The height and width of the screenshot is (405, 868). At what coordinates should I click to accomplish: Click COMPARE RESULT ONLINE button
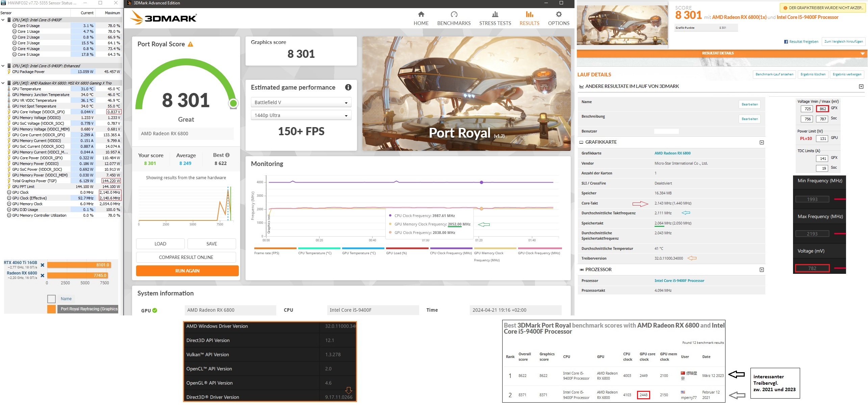point(186,257)
